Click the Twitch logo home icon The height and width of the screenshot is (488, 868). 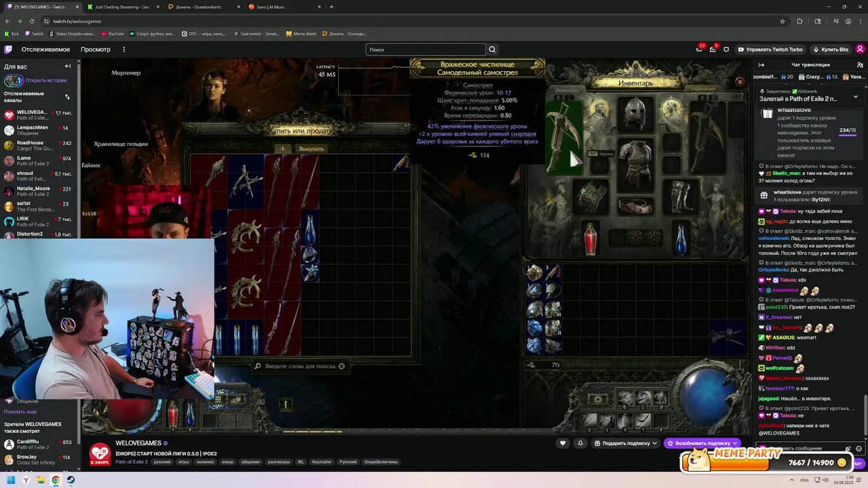click(x=8, y=49)
